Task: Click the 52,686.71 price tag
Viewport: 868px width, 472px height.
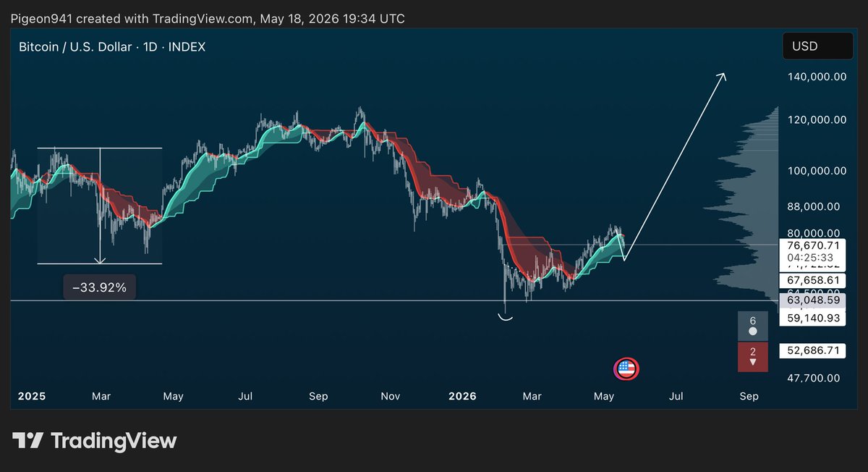Action: click(813, 350)
